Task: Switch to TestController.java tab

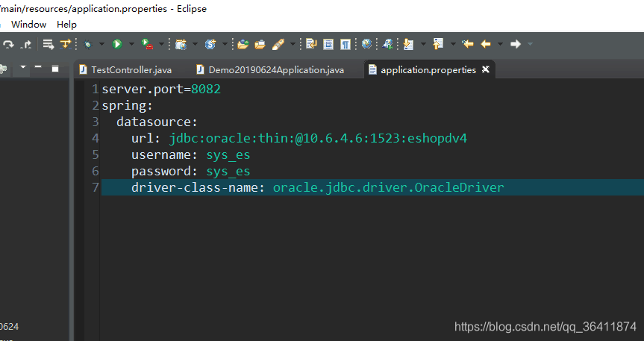Action: [125, 70]
